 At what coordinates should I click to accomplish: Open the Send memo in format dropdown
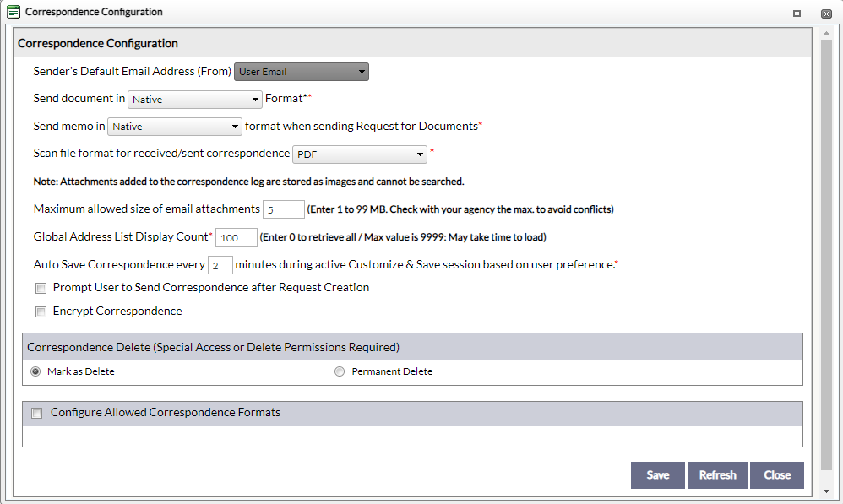[176, 127]
